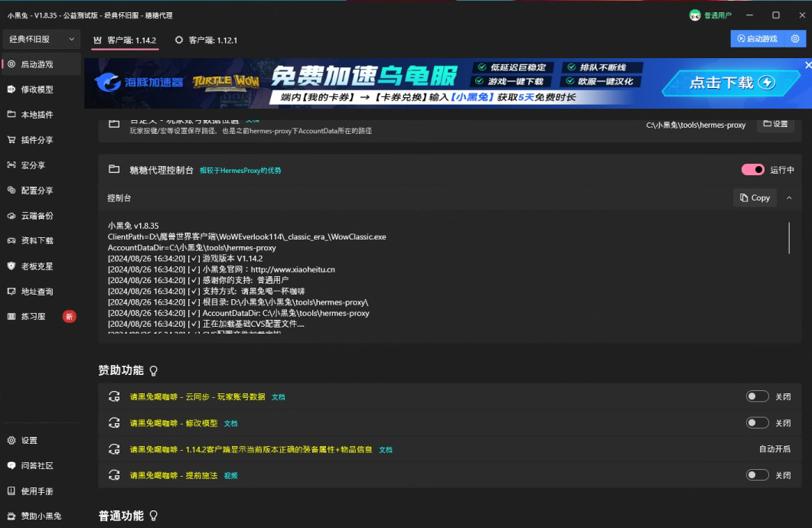The height and width of the screenshot is (528, 812).
Task: Open the 相较于HermesProxy的优势 link
Action: coord(240,171)
